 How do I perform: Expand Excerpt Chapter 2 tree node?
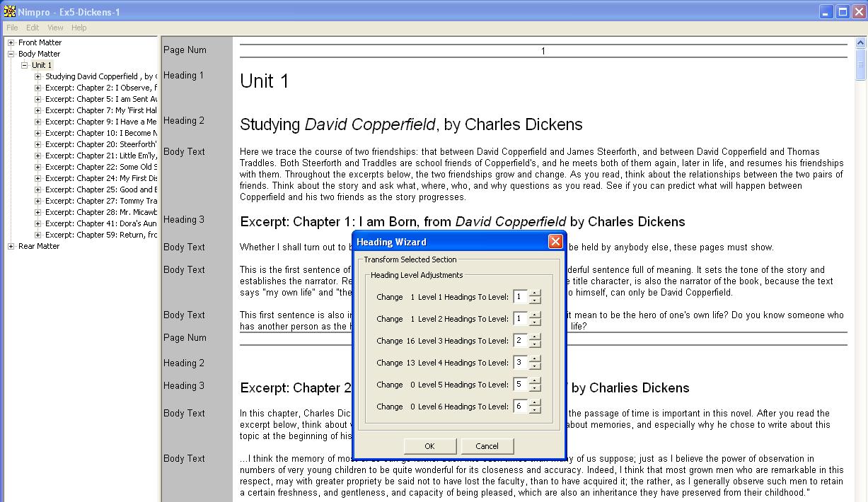pos(38,88)
